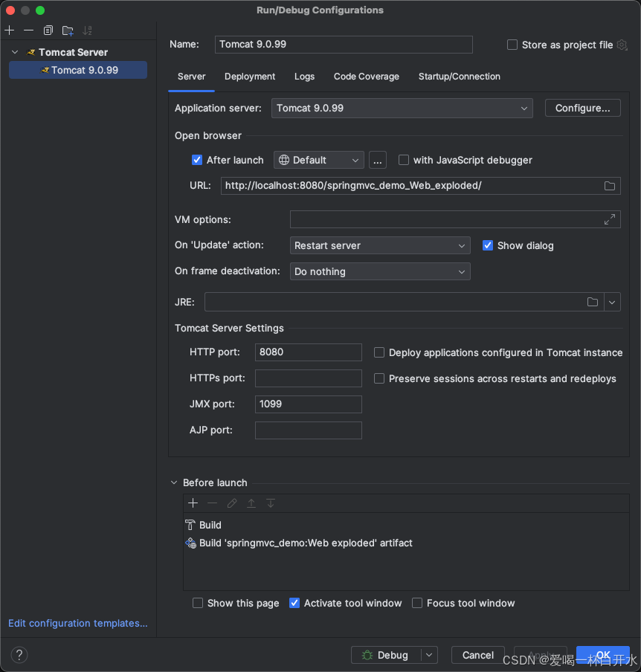
Task: Click the Cancel button
Action: tap(477, 655)
